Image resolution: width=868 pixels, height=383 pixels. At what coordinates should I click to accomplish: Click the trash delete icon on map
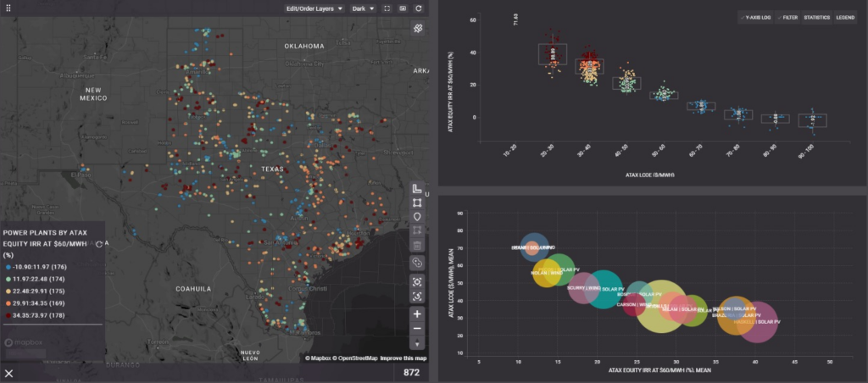(x=416, y=246)
